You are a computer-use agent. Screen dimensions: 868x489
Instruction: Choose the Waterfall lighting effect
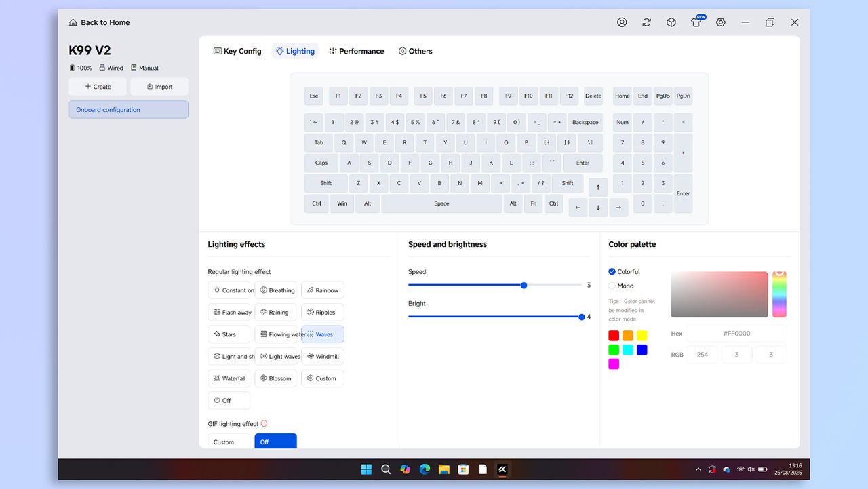point(229,378)
